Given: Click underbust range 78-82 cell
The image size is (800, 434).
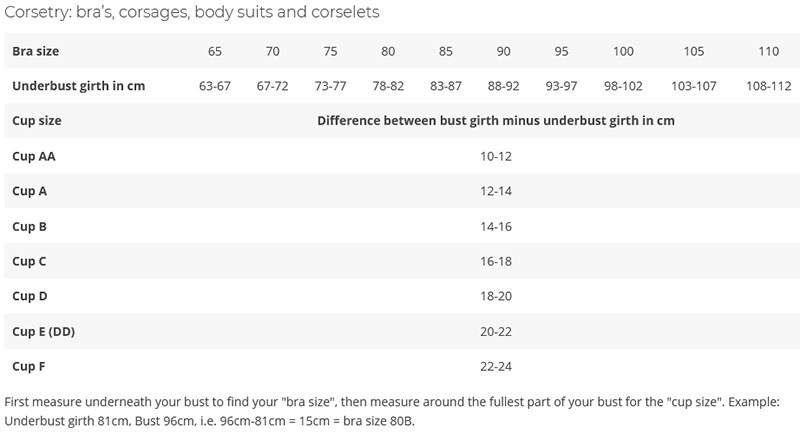Looking at the screenshot, I should [388, 86].
